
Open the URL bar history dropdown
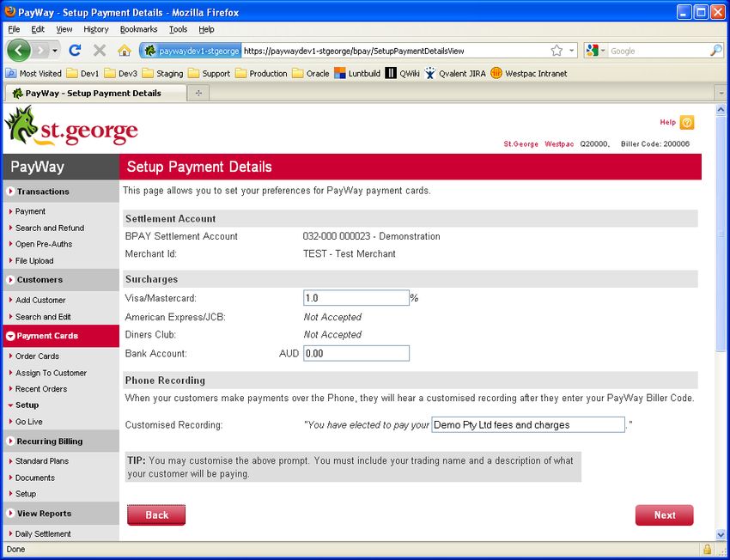click(572, 51)
